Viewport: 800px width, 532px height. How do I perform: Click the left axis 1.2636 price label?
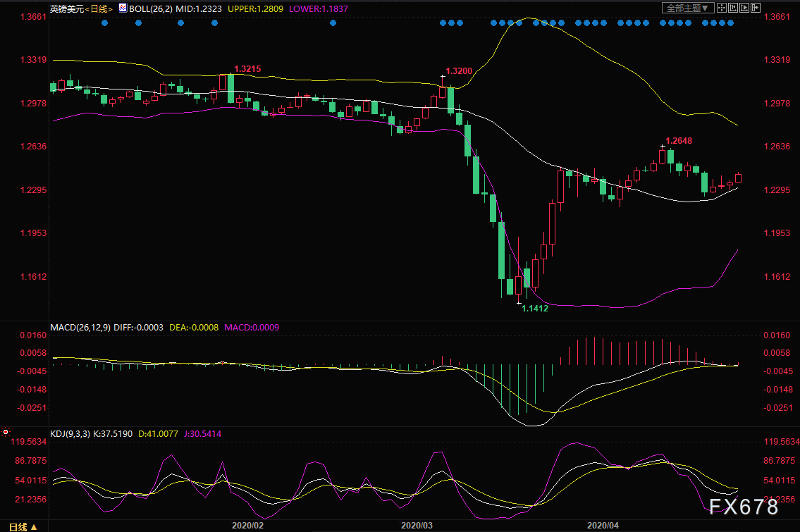[33, 147]
